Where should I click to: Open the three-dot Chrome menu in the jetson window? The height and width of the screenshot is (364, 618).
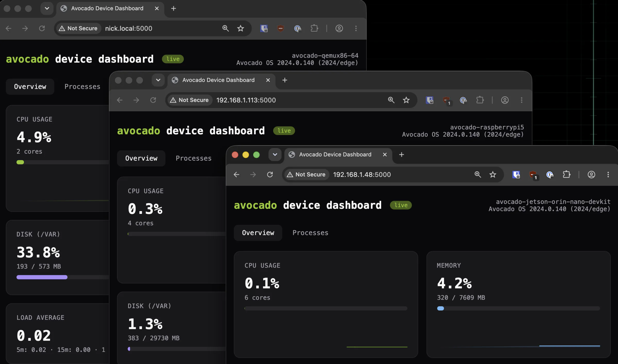click(608, 175)
